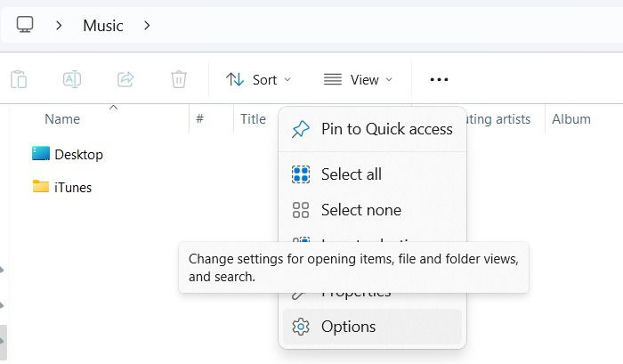Click the Album column header
Viewport: 623px width, 364px height.
[x=571, y=119]
